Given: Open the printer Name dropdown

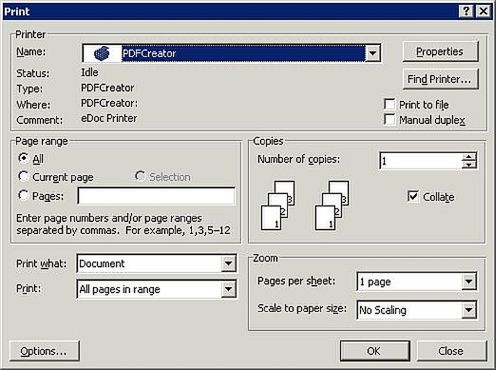Looking at the screenshot, I should pyautogui.click(x=373, y=53).
